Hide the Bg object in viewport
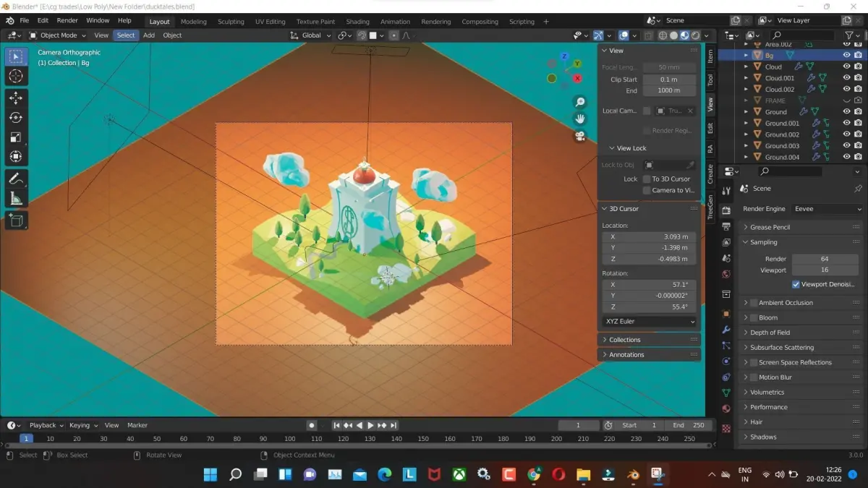868x488 pixels. coord(846,55)
